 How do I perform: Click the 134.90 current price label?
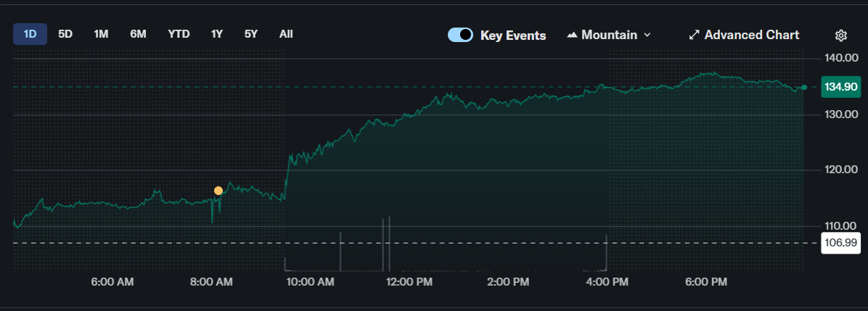click(840, 87)
